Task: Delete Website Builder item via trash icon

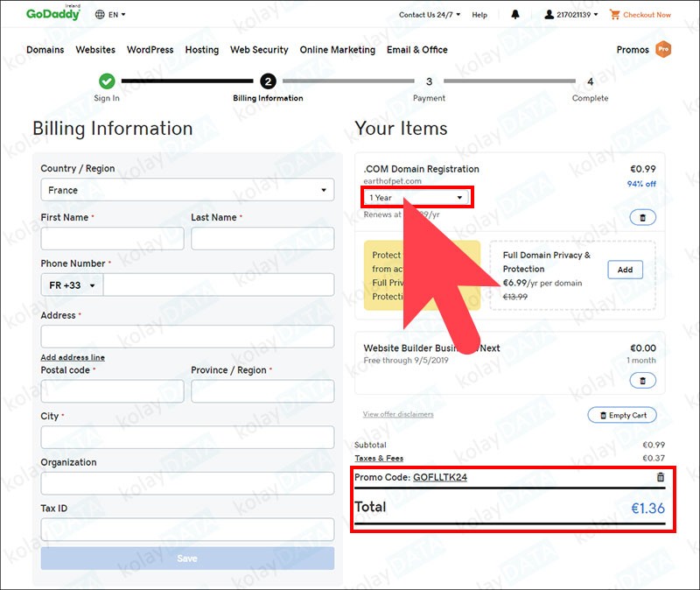Action: click(x=643, y=381)
